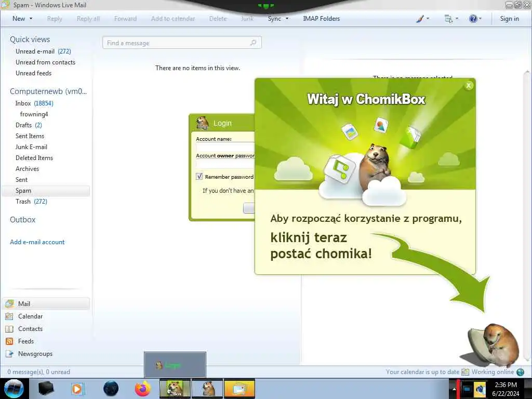The width and height of the screenshot is (532, 399).
Task: Click the Windows Live Mail title icon
Action: tap(5, 5)
